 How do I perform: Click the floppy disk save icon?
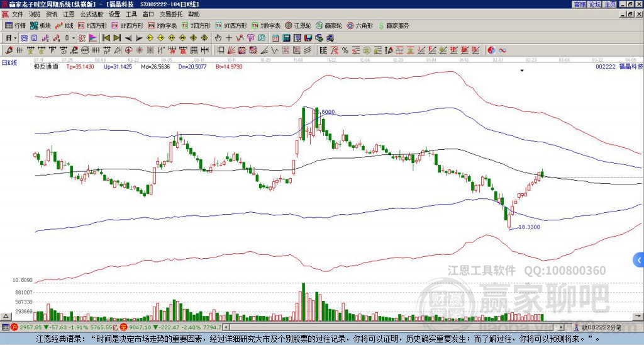[x=308, y=38]
